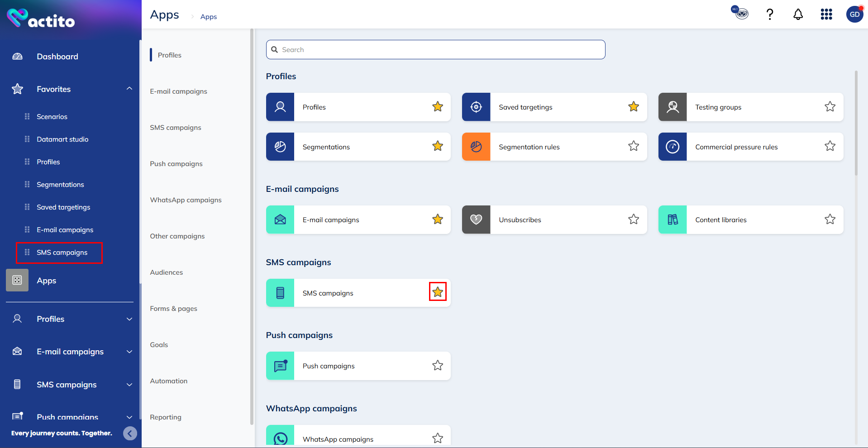Open the apps grid launcher icon
Screen dimensions: 868x448
[x=826, y=14]
